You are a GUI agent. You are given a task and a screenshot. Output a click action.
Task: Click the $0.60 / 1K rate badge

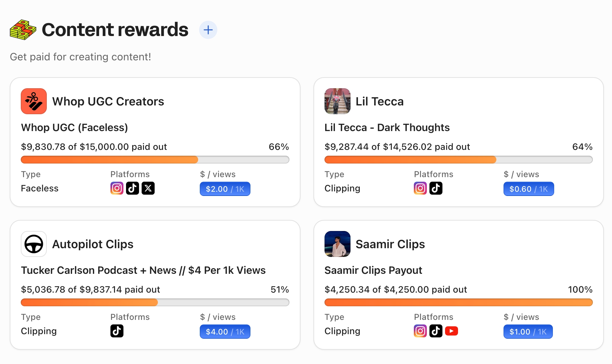click(529, 189)
